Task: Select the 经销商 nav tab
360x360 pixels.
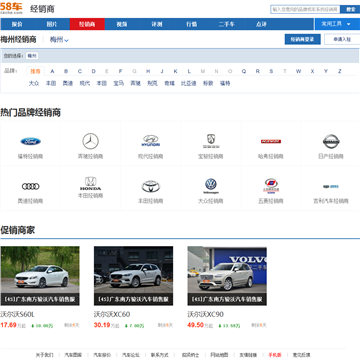Action: [x=87, y=24]
